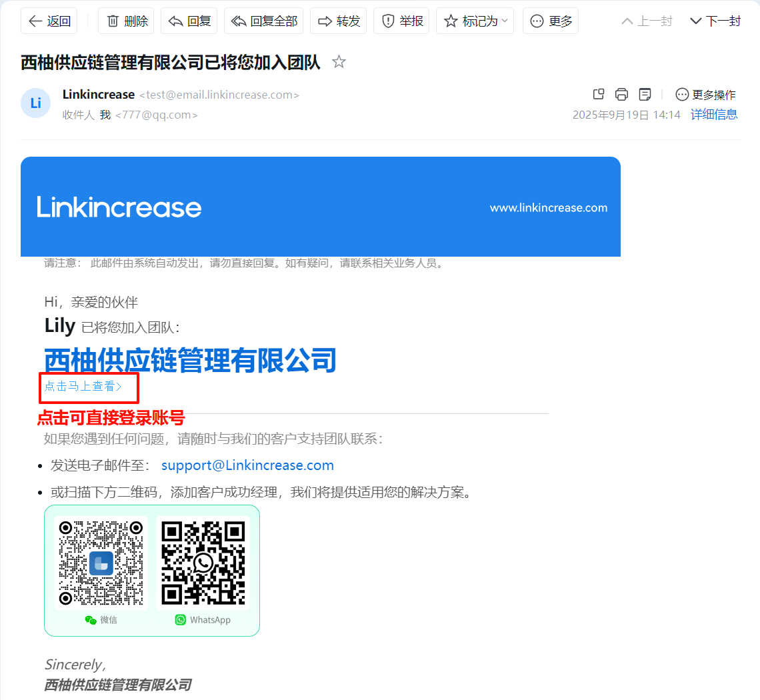The image size is (760, 700).
Task: Expand the 更多操作 menu
Action: coord(705,95)
